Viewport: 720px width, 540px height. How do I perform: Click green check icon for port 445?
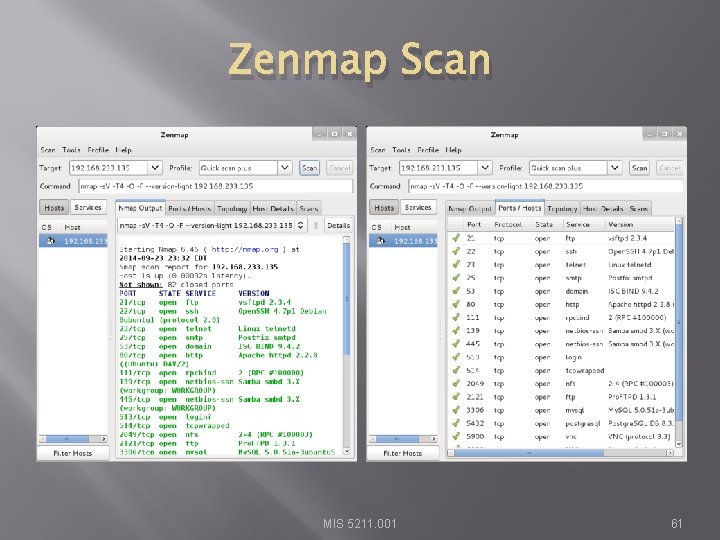point(456,343)
